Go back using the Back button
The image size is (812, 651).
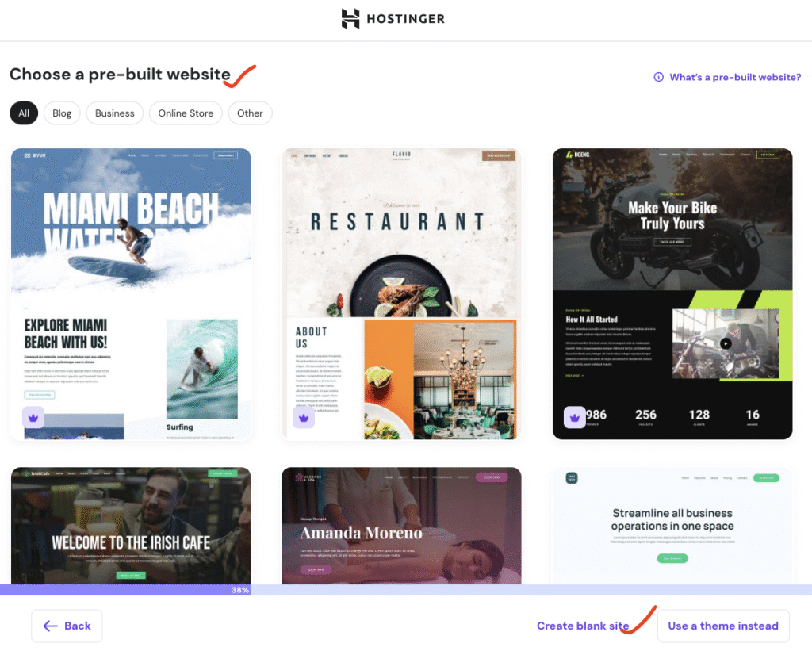pos(67,626)
